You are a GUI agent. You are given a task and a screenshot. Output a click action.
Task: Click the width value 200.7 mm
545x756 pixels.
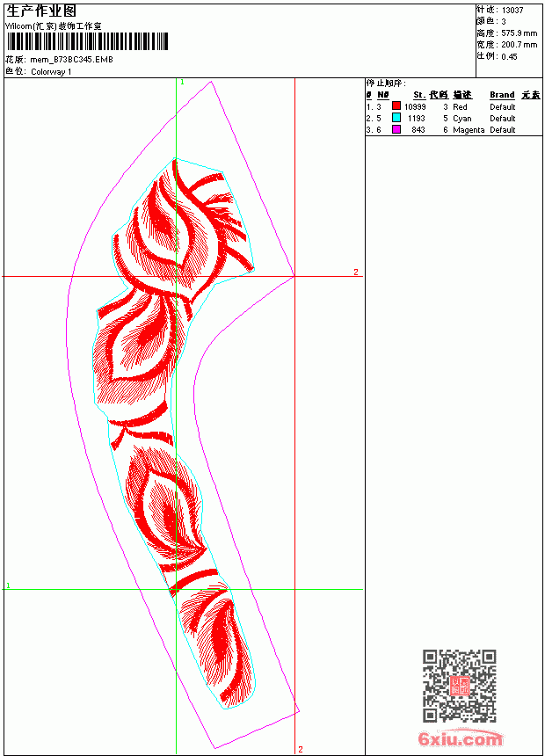tap(519, 45)
